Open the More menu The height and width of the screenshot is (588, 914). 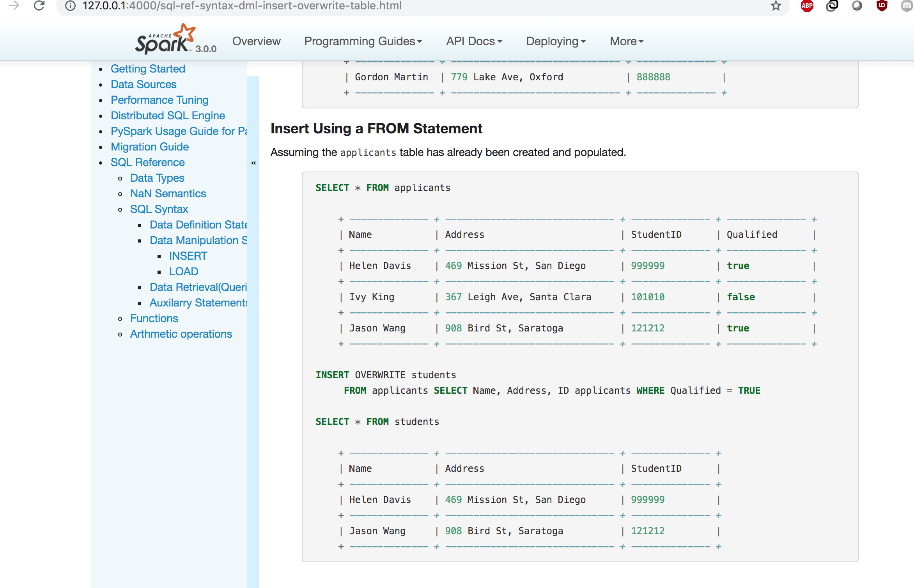[626, 41]
